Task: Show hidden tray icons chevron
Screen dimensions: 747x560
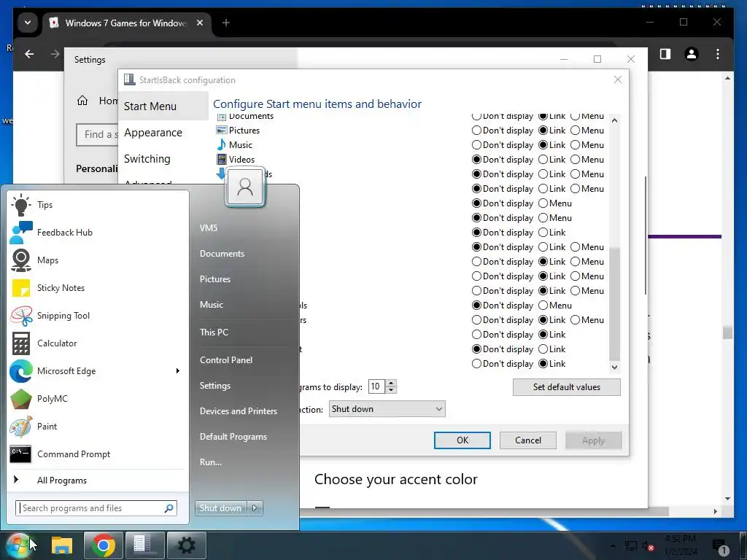Action: (613, 545)
